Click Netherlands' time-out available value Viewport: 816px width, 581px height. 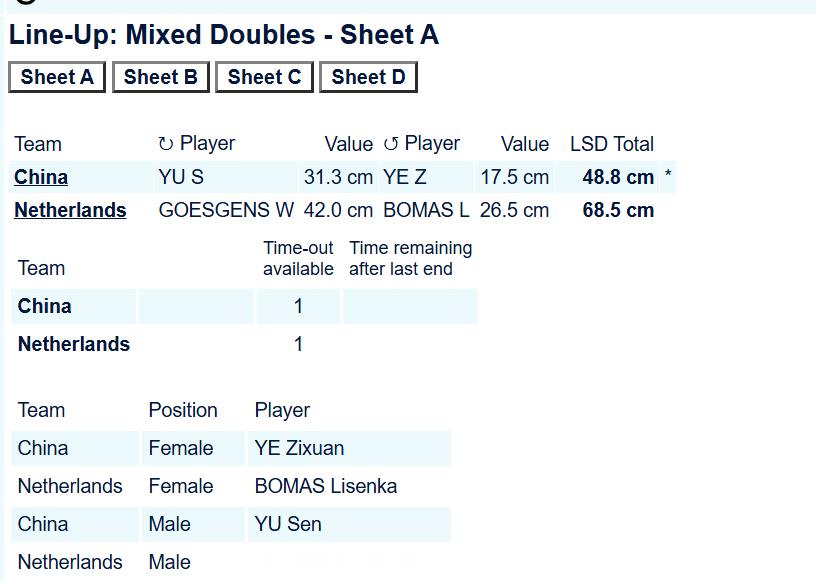point(298,344)
